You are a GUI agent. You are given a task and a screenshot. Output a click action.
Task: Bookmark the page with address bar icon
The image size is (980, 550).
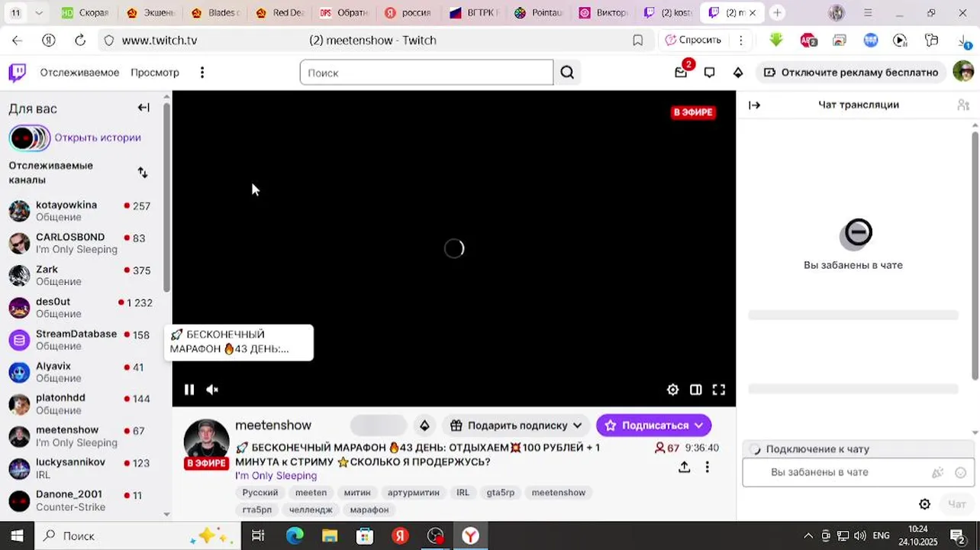click(x=637, y=40)
